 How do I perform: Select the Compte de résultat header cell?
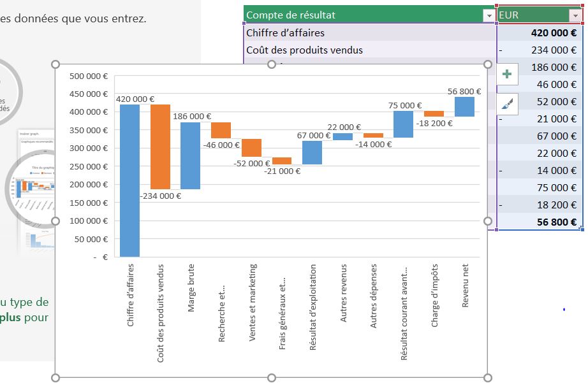pos(370,15)
